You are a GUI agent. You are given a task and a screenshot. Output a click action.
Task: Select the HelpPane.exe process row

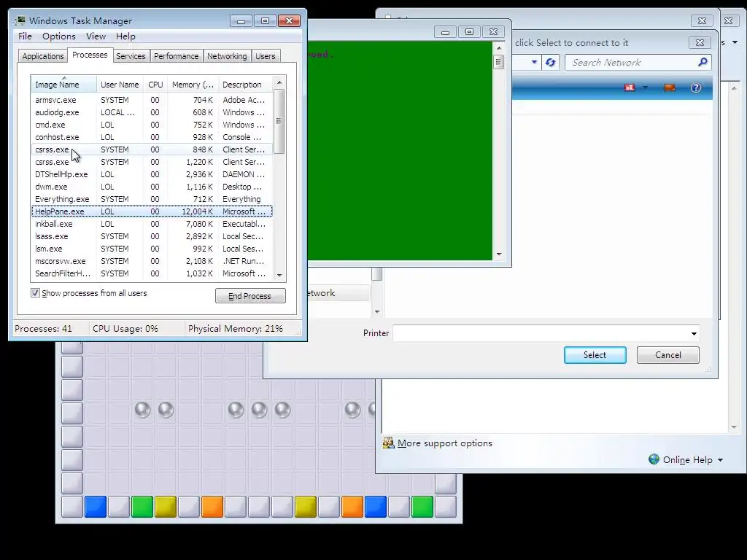pos(152,211)
